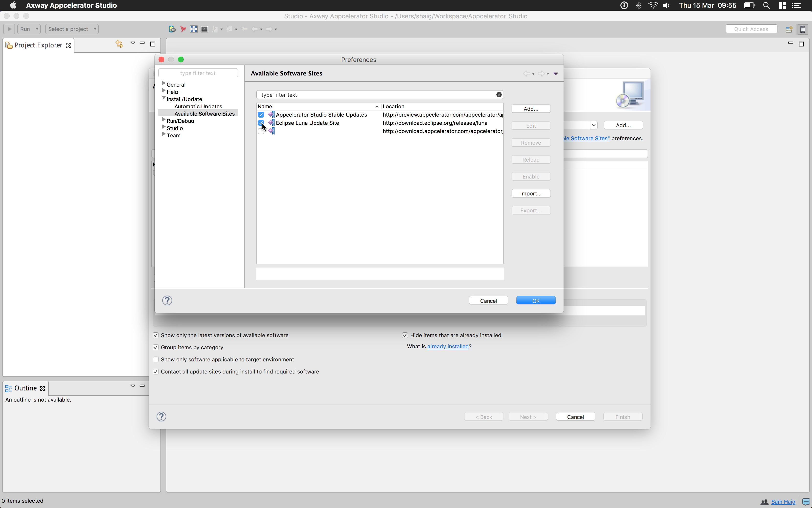Open macOS Spotlight search

[x=767, y=5]
